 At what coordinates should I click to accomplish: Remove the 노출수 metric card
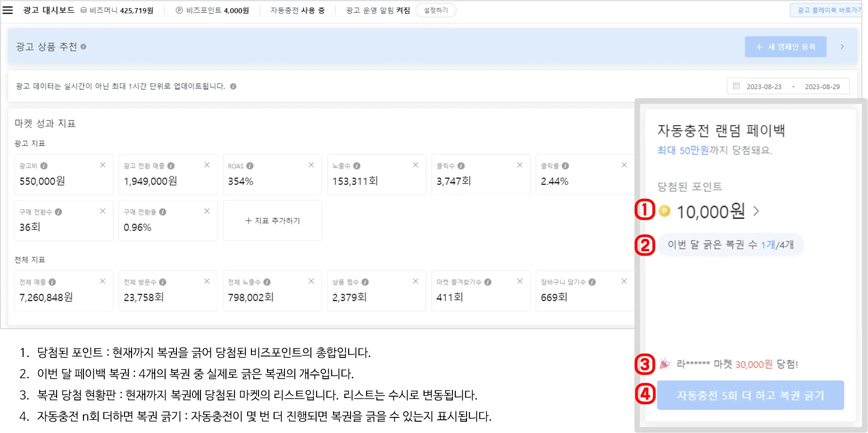415,165
